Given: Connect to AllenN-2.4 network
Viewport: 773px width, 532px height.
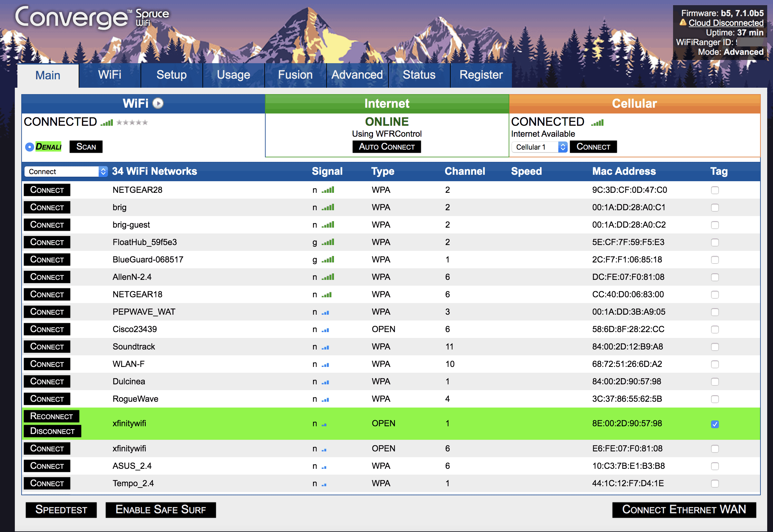Looking at the screenshot, I should click(47, 277).
